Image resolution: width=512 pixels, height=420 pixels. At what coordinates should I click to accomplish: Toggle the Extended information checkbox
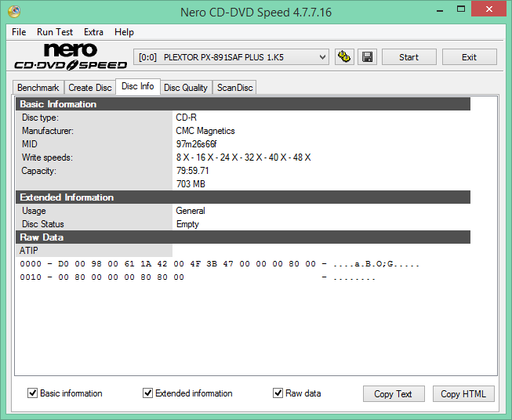[147, 393]
